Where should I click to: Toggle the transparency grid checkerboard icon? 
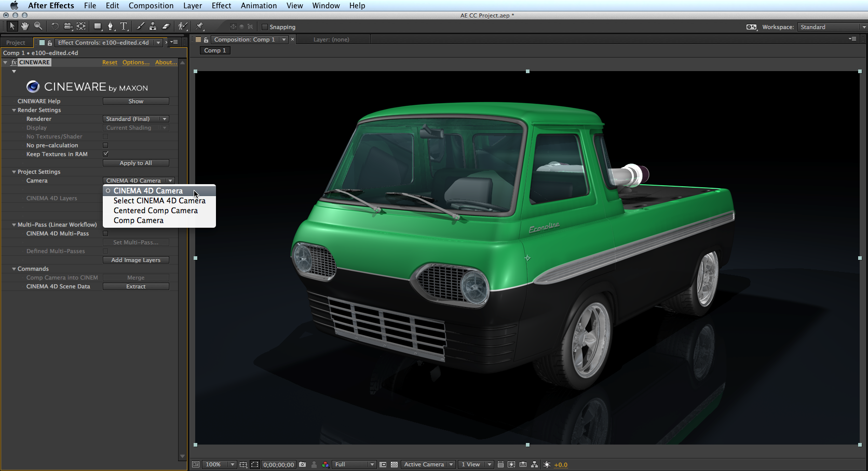(x=395, y=464)
